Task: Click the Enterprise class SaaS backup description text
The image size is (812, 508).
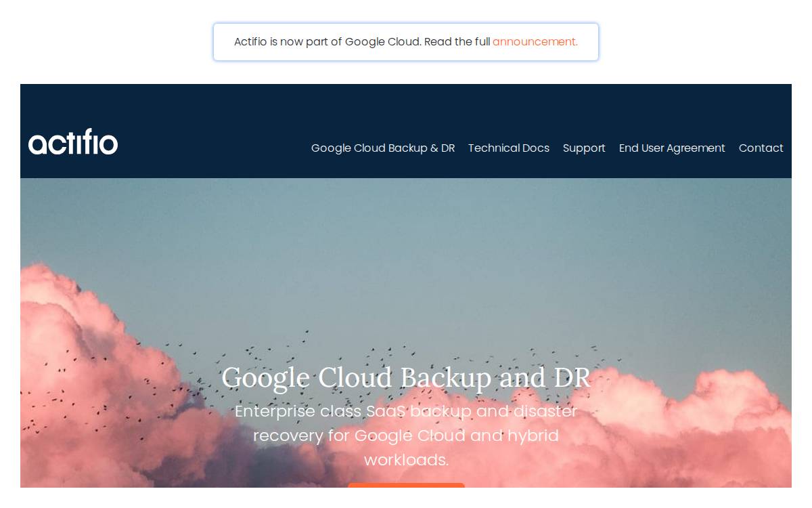Action: [406, 436]
